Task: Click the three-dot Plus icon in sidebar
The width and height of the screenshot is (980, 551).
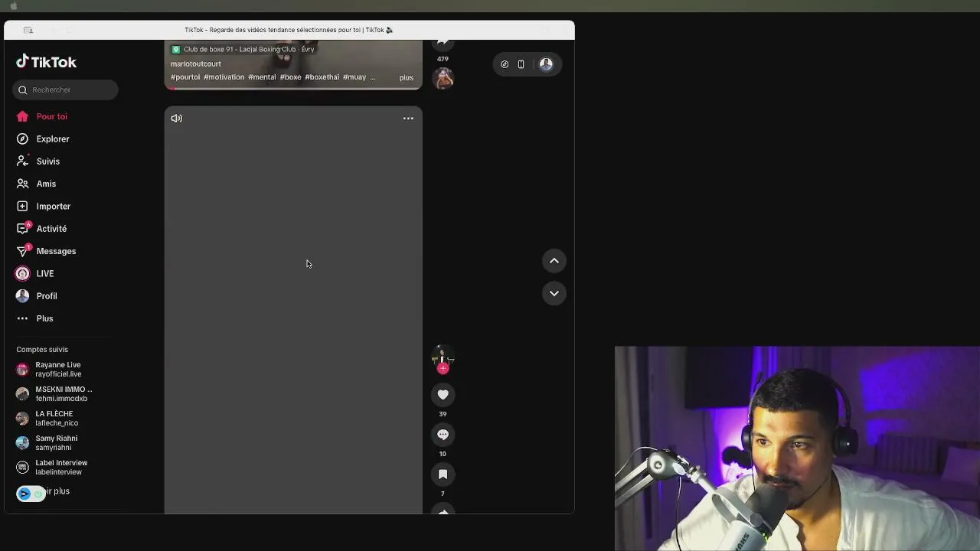Action: point(22,318)
